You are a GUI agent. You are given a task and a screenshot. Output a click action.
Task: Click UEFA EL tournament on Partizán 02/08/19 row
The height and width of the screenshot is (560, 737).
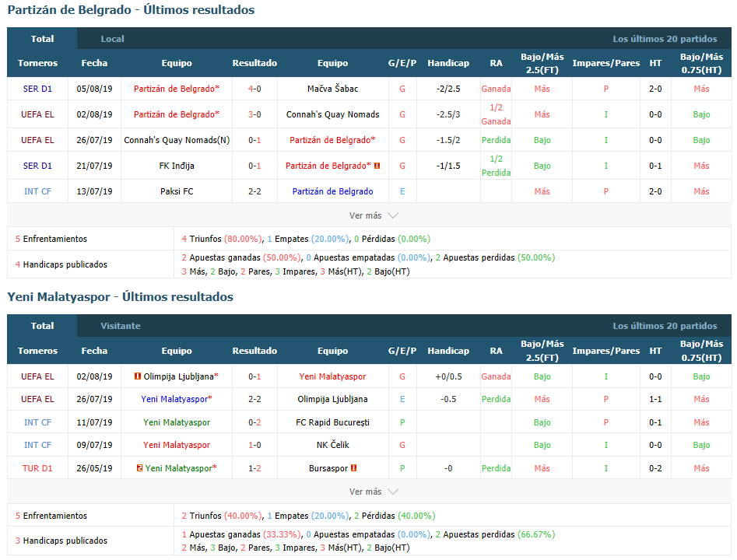tap(37, 114)
